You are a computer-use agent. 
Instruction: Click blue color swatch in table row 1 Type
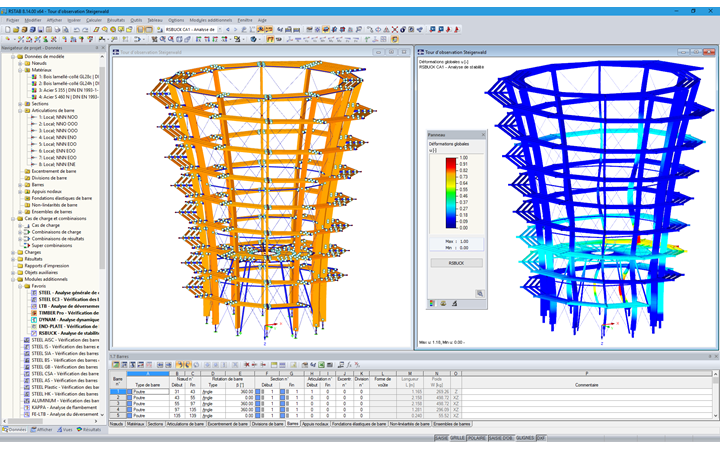coord(129,392)
